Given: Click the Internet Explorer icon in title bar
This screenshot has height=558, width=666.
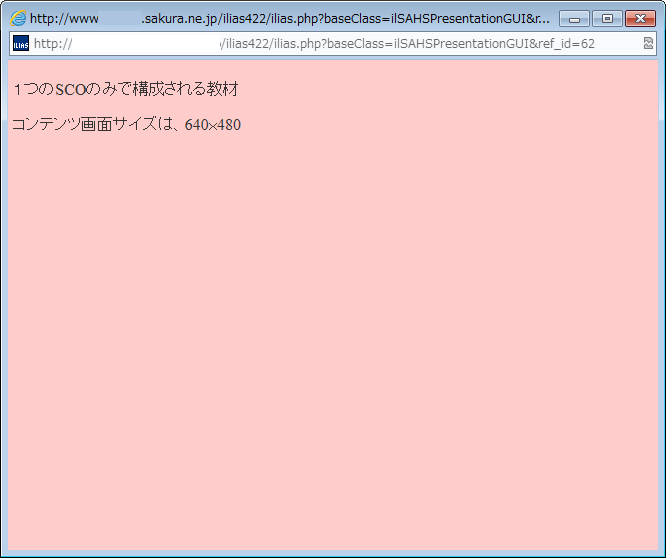Looking at the screenshot, I should [18, 19].
